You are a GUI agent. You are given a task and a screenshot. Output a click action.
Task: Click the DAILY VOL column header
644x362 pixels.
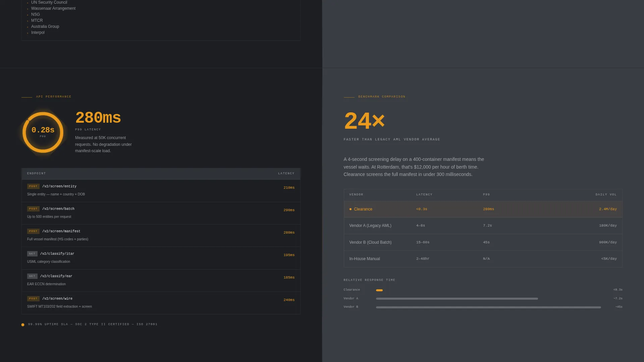point(606,195)
